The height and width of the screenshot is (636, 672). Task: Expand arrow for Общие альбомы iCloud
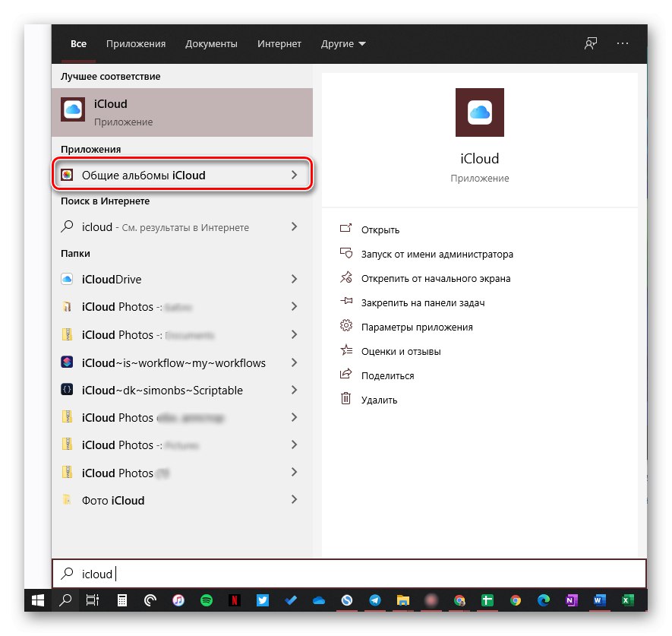point(295,176)
